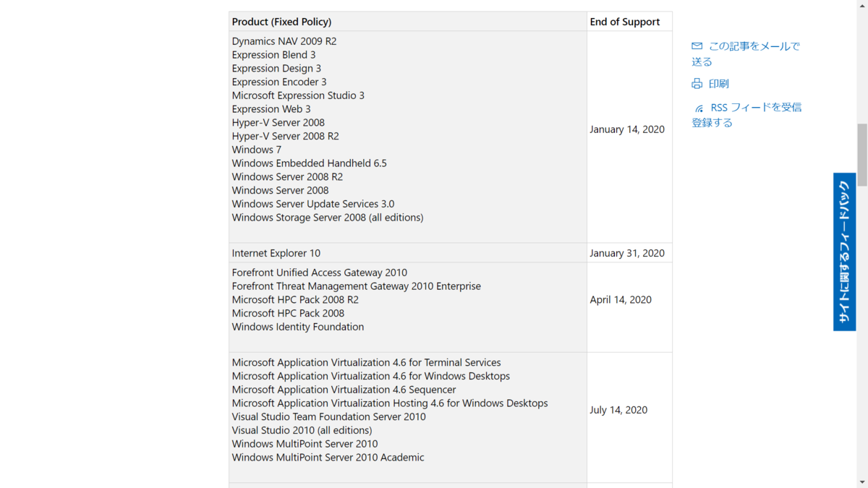Open the email this article link

(746, 54)
